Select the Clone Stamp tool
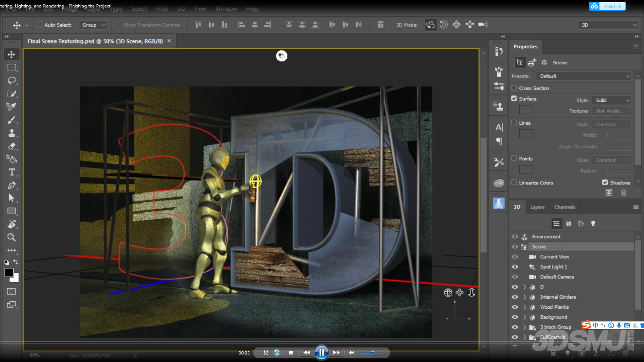Image resolution: width=644 pixels, height=362 pixels. [11, 133]
